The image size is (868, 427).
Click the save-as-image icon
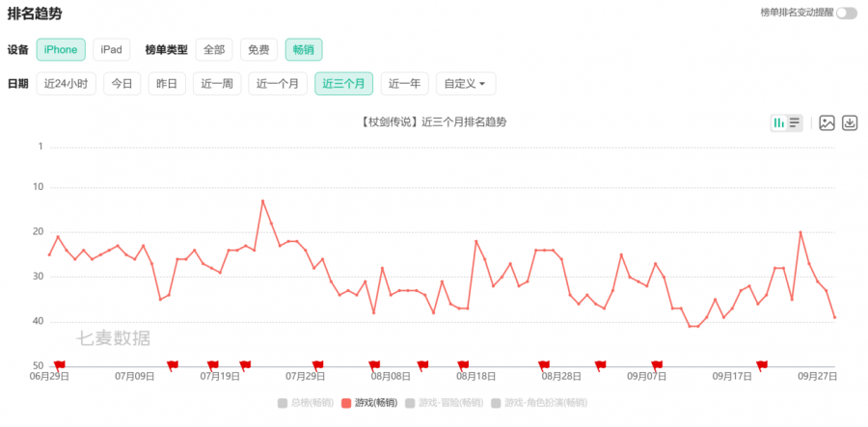(827, 122)
